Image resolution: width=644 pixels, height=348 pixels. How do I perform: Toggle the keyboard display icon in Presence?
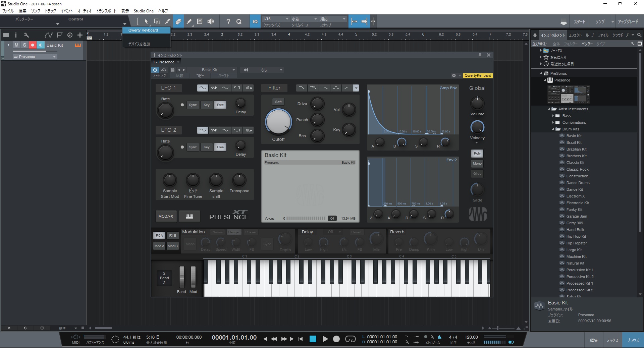[189, 216]
